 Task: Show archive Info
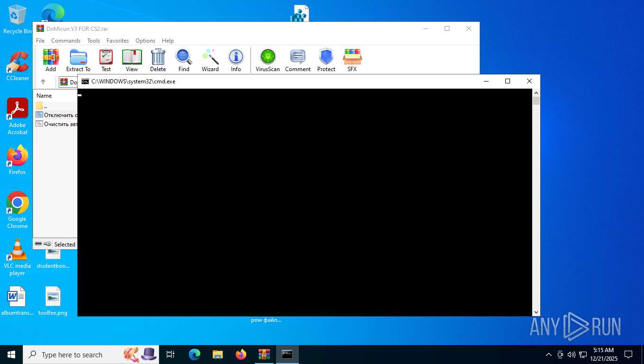(236, 60)
